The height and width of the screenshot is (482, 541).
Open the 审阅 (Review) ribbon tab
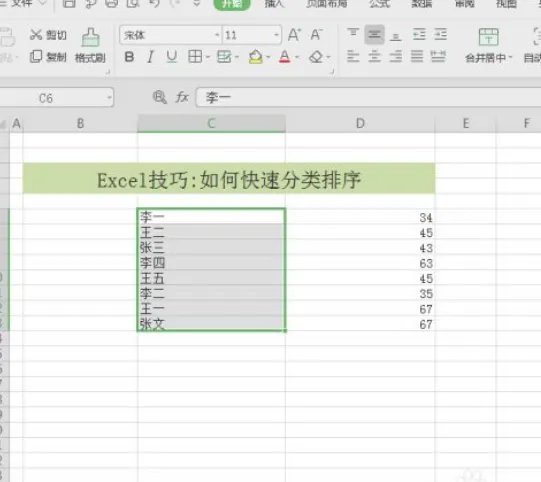(x=464, y=3)
